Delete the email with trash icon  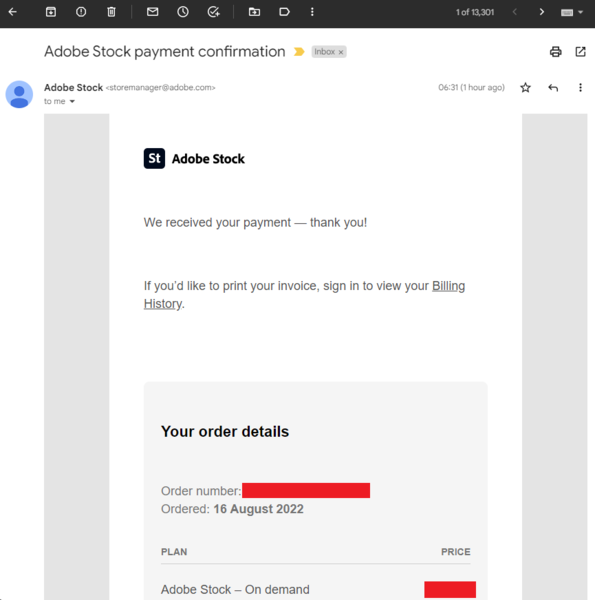click(111, 12)
